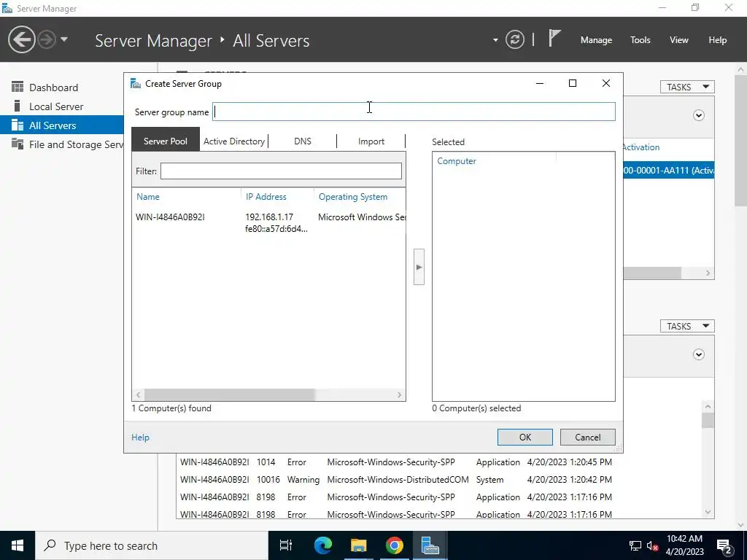747x560 pixels.
Task: Launch Google Chrome from the taskbar
Action: click(x=394, y=545)
